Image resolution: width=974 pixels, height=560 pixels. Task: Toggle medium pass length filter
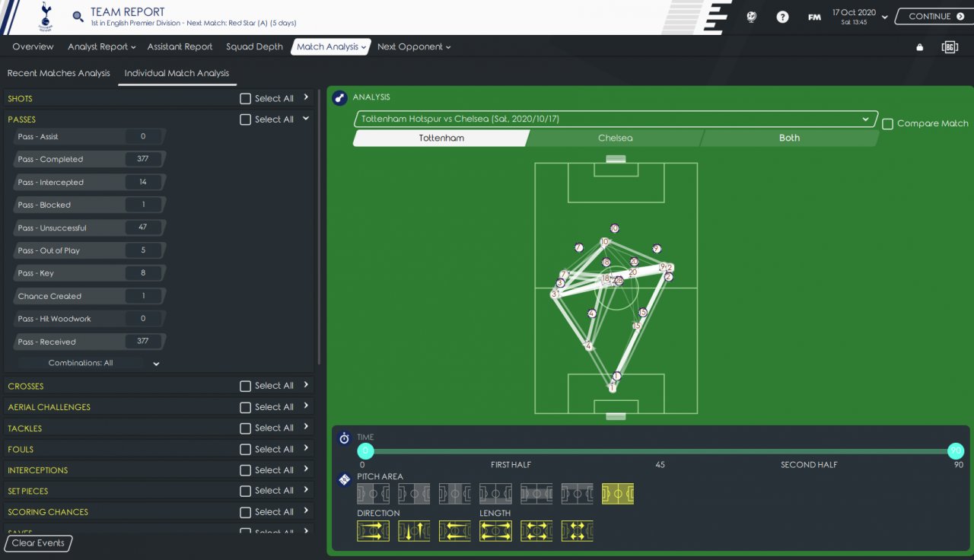tap(537, 531)
